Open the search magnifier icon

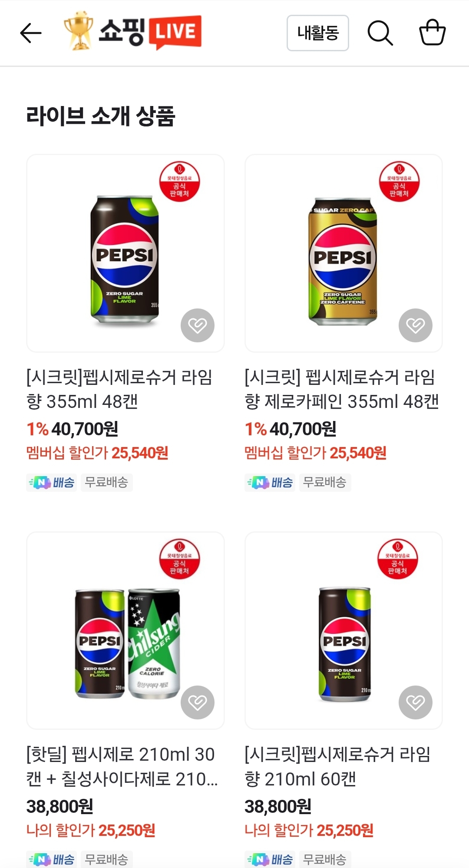coord(380,33)
